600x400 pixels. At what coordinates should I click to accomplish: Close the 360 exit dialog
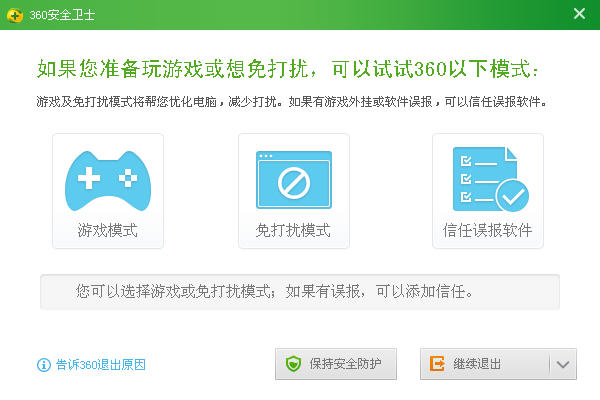click(579, 13)
